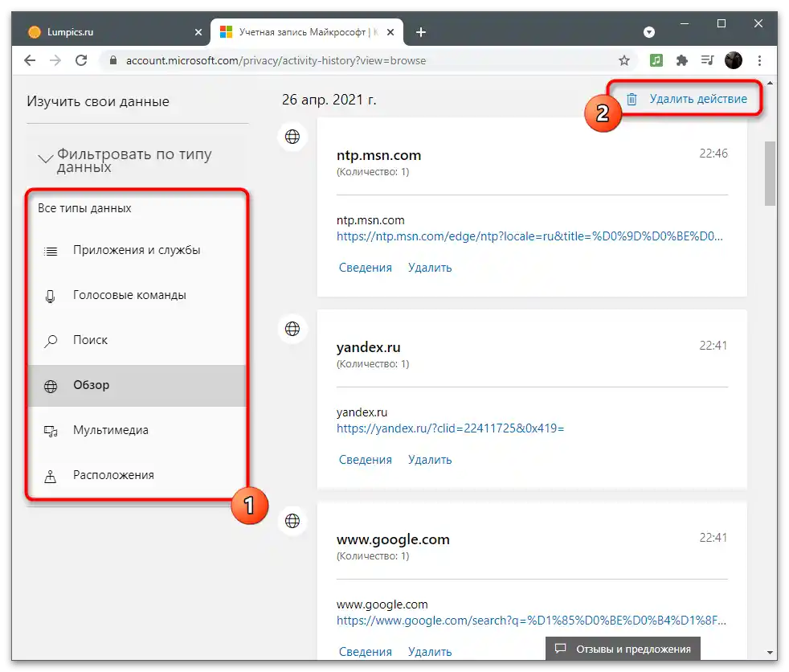Open the green music extension icon

tap(656, 60)
